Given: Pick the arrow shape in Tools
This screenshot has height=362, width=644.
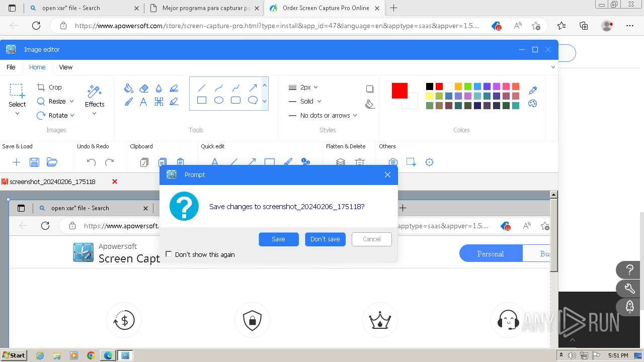Looking at the screenshot, I should pyautogui.click(x=253, y=87).
